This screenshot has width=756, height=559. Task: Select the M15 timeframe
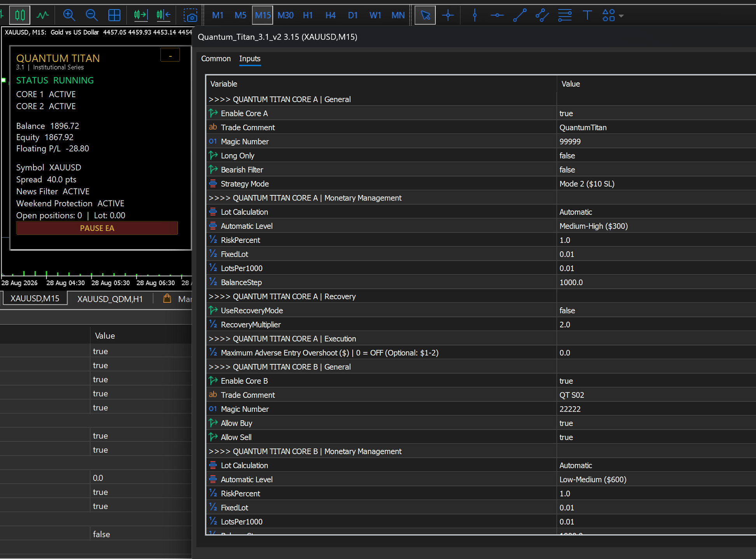point(263,15)
